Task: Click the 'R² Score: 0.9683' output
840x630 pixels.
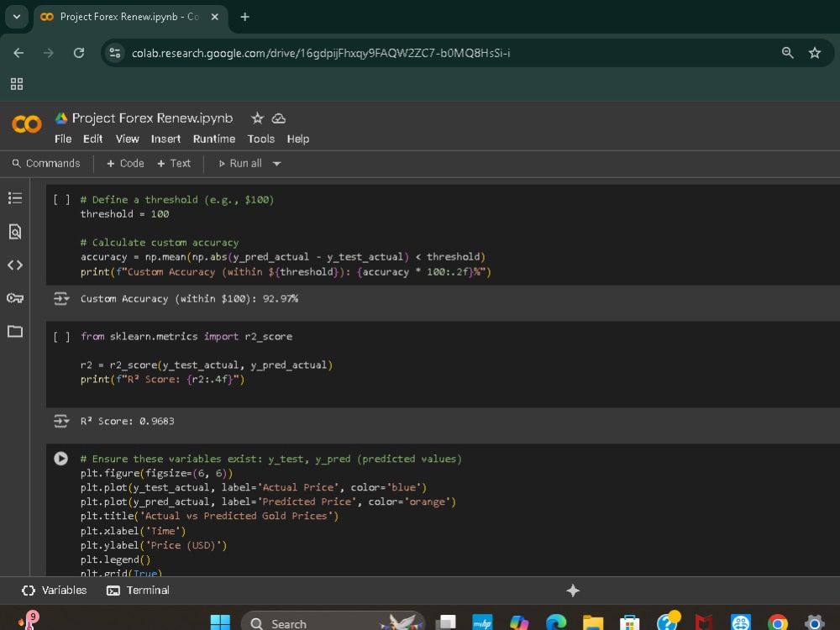Action: click(128, 421)
